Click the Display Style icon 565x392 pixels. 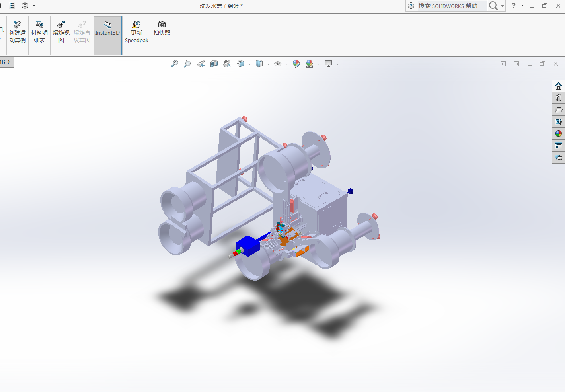(x=259, y=64)
